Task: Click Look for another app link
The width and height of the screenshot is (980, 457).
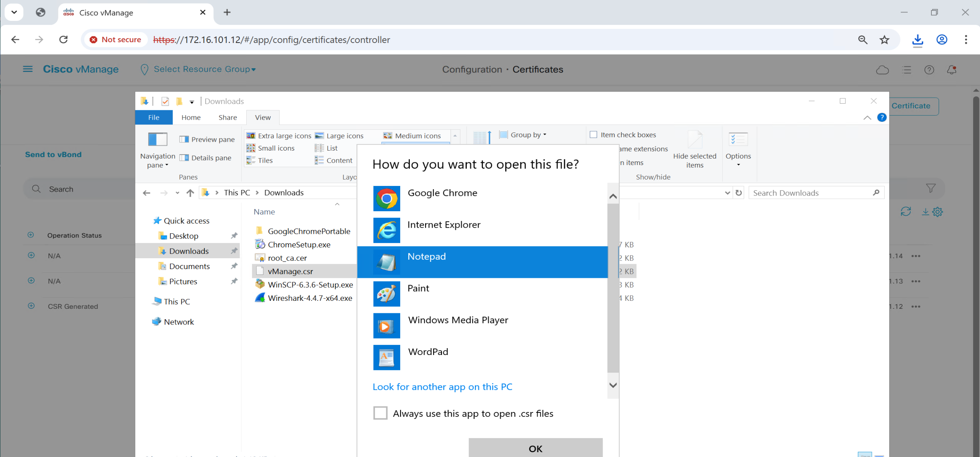Action: click(x=442, y=387)
